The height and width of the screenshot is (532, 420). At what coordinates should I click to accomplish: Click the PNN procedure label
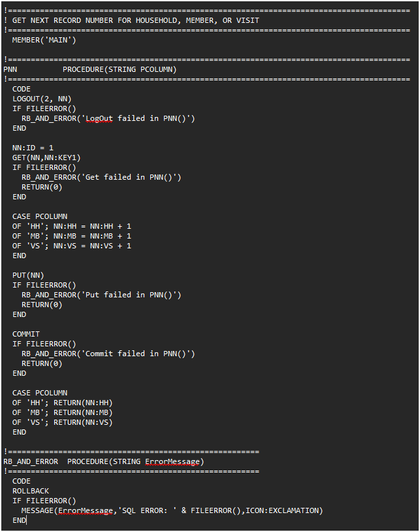[x=10, y=69]
